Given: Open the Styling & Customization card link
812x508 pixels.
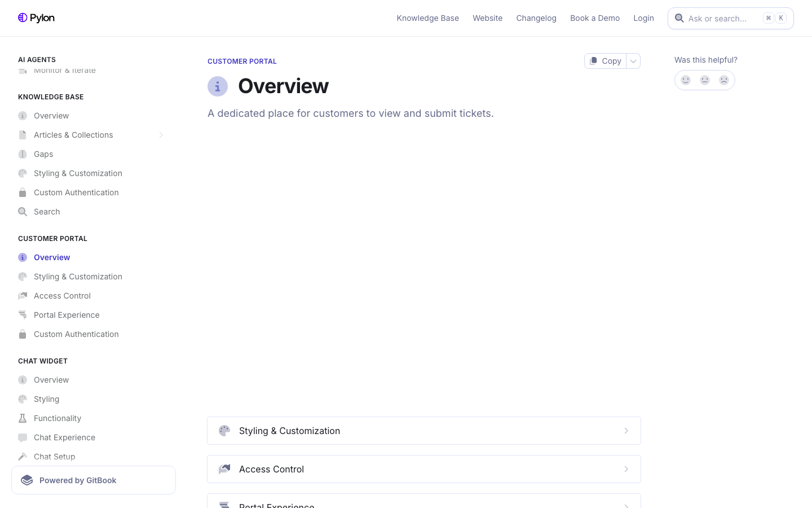Looking at the screenshot, I should click(x=424, y=431).
